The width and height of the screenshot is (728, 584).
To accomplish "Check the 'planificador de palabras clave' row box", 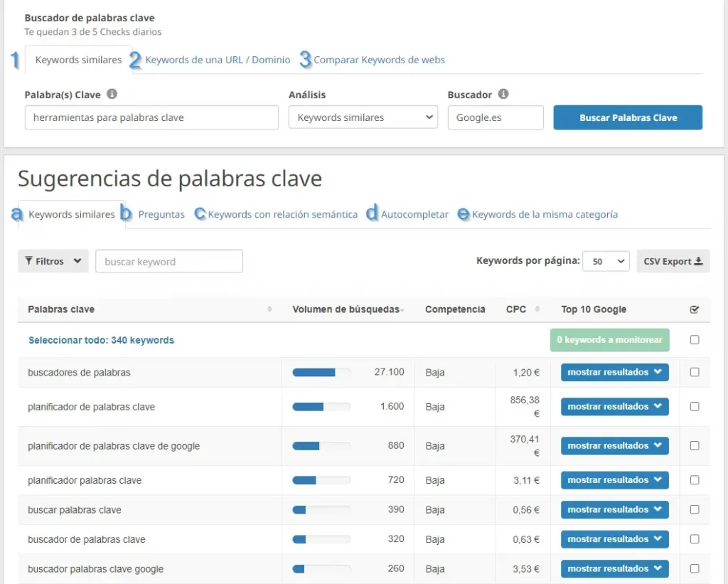I will (695, 407).
